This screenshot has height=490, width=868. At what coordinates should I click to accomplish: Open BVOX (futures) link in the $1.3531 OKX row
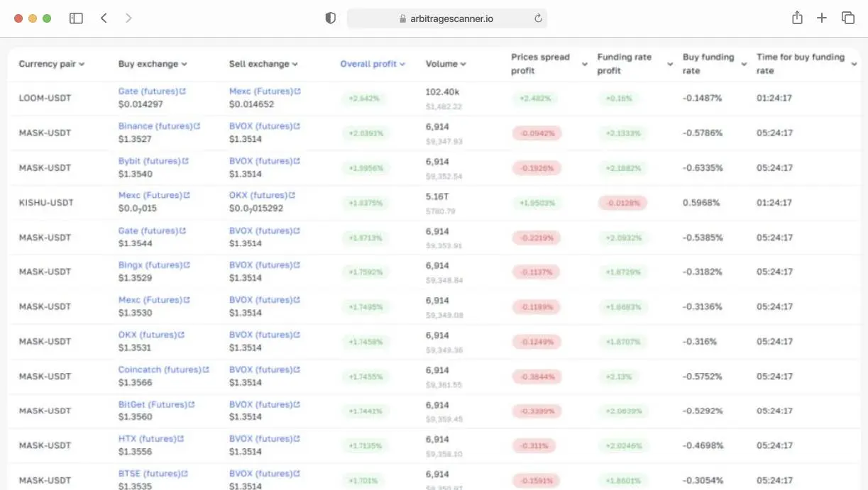pyautogui.click(x=260, y=335)
